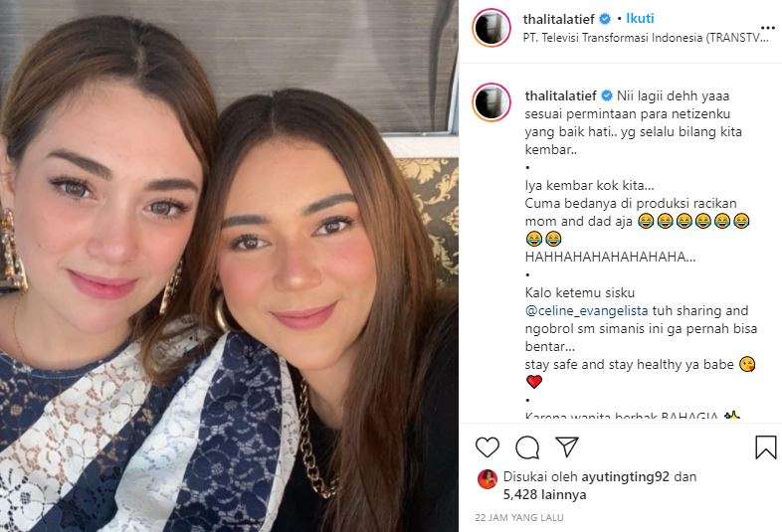Image resolution: width=782 pixels, height=532 pixels.
Task: Click verified badge in caption
Action: 607,95
